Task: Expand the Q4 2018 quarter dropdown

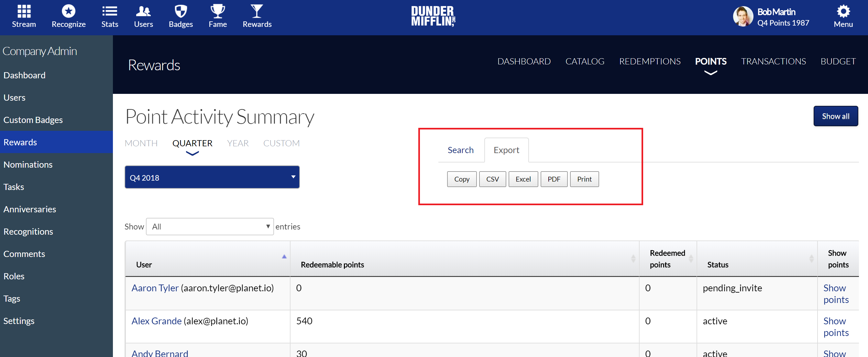Action: tap(212, 177)
